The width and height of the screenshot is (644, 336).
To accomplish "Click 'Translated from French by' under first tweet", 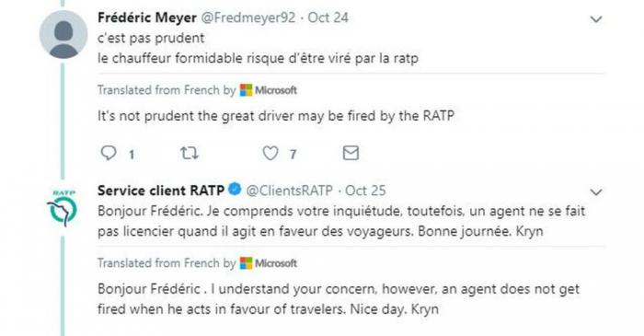I will coord(167,90).
